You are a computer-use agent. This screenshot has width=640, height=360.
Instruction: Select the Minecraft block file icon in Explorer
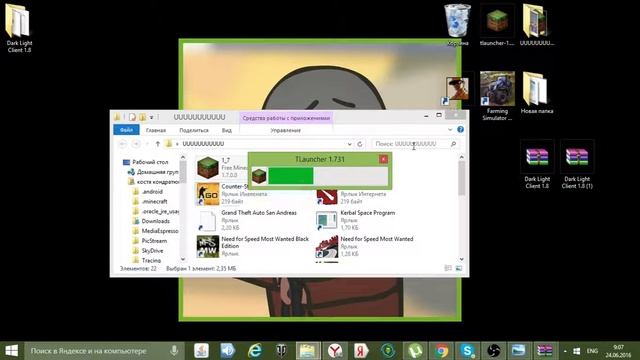tap(208, 167)
